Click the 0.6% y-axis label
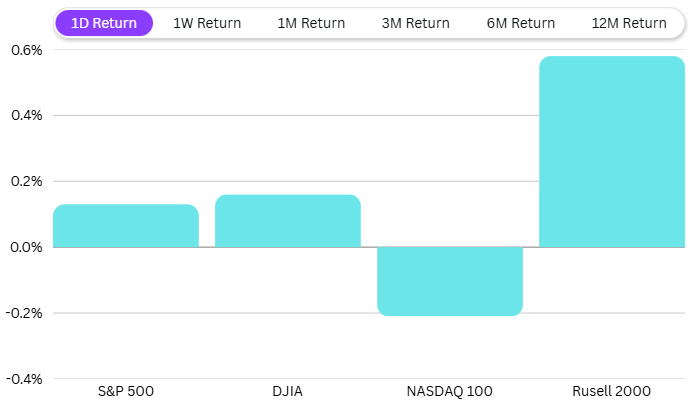Viewport: 696px width, 406px height. [x=26, y=49]
